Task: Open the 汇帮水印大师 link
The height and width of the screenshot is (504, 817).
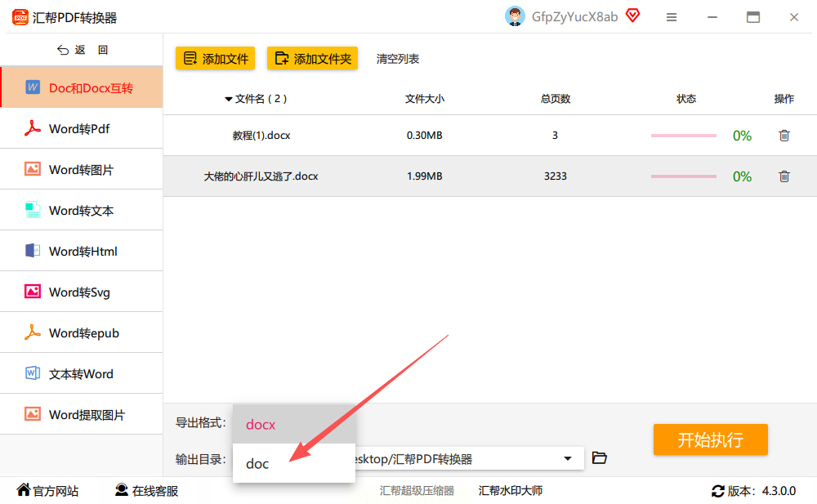Action: pyautogui.click(x=511, y=490)
